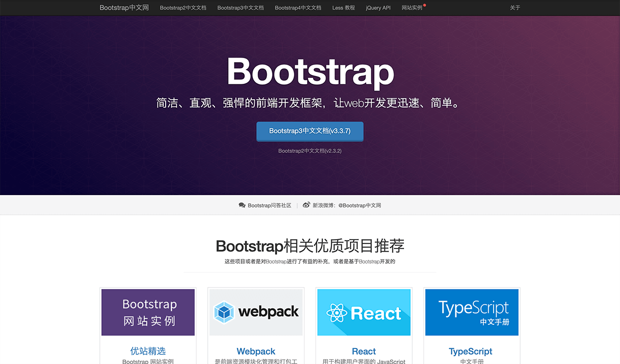The width and height of the screenshot is (620, 364).
Task: Open the Webpack title link
Action: click(x=256, y=351)
